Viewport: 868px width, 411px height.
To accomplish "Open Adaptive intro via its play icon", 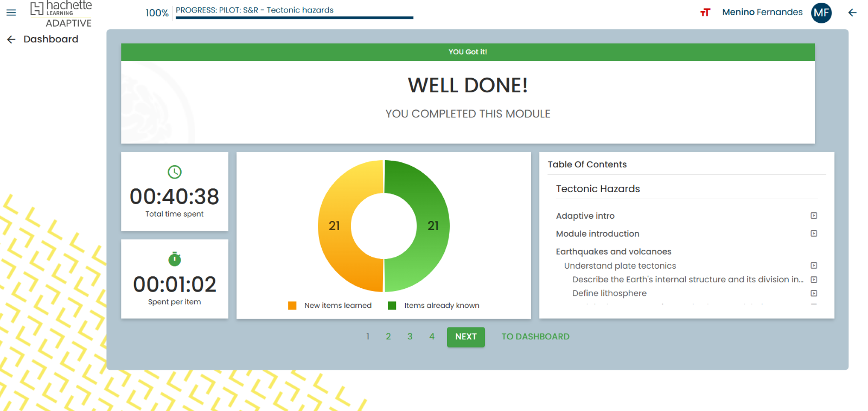I will click(814, 216).
